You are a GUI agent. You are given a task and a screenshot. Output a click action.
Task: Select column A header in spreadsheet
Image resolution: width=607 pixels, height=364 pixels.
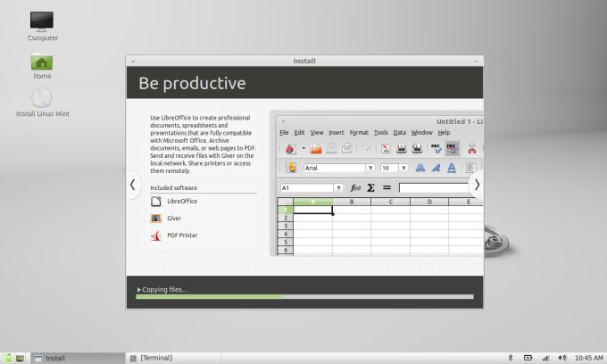[x=312, y=202]
